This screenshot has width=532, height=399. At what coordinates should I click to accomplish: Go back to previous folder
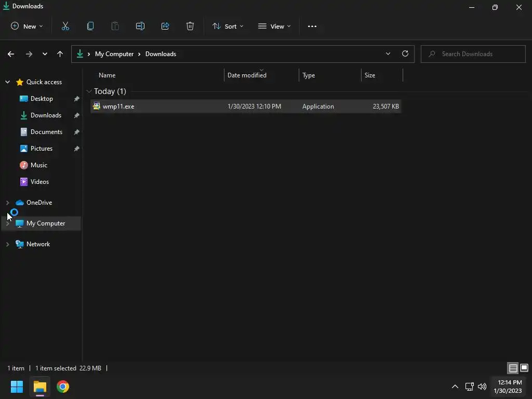coord(11,54)
